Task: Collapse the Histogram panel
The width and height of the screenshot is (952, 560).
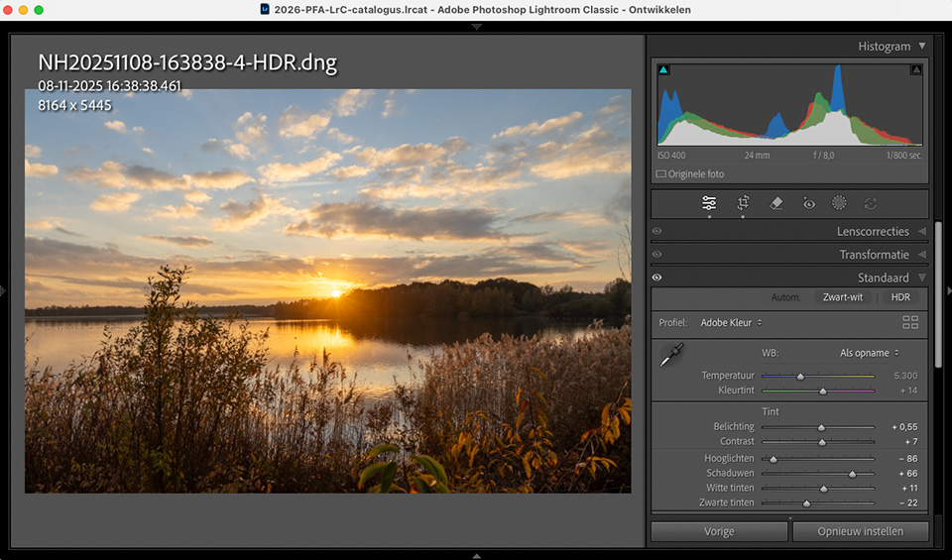Action: coord(922,47)
